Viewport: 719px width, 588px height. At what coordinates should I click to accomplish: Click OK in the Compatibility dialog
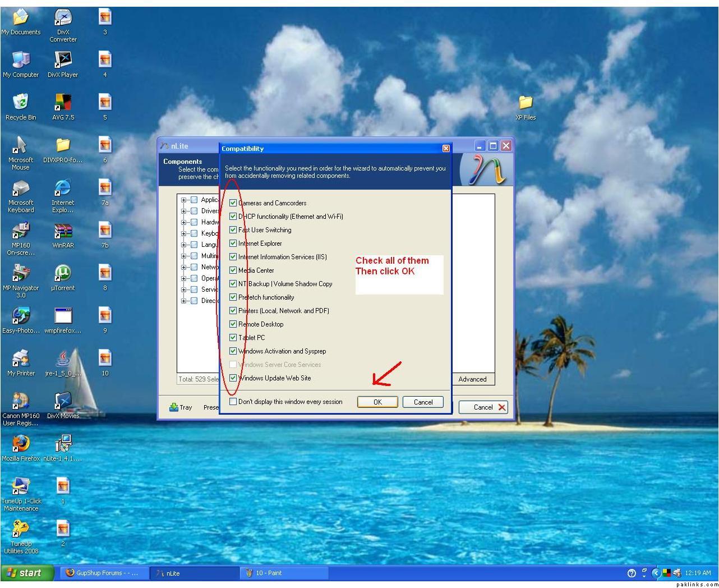pyautogui.click(x=377, y=402)
